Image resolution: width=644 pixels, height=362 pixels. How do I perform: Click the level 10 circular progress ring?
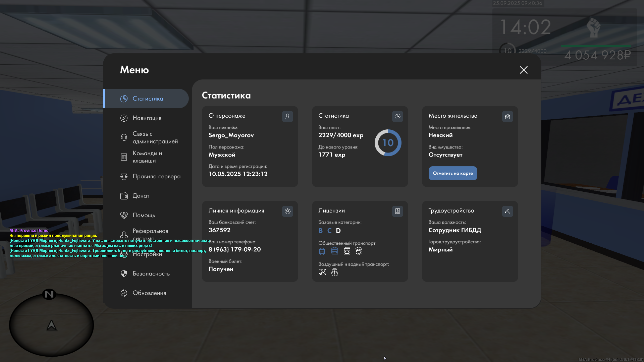(x=388, y=143)
